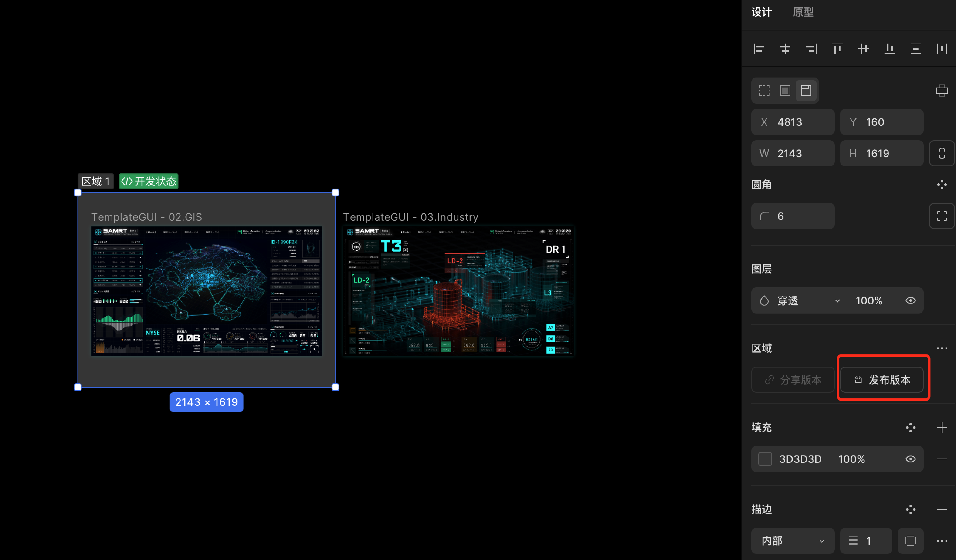
Task: Edit the layer opacity 100% value
Action: point(869,301)
